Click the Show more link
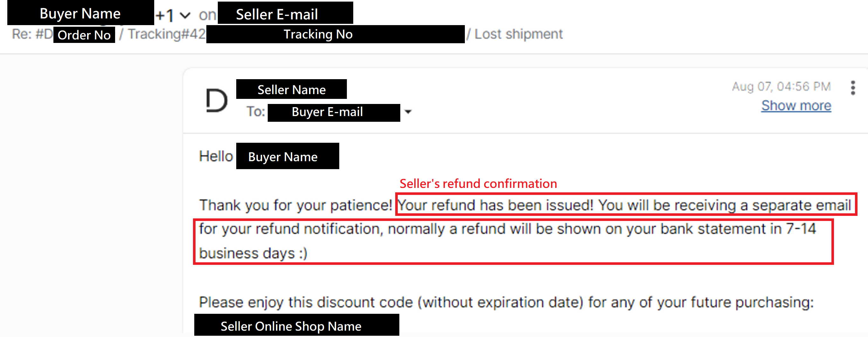Viewport: 868px width, 337px height. point(796,106)
